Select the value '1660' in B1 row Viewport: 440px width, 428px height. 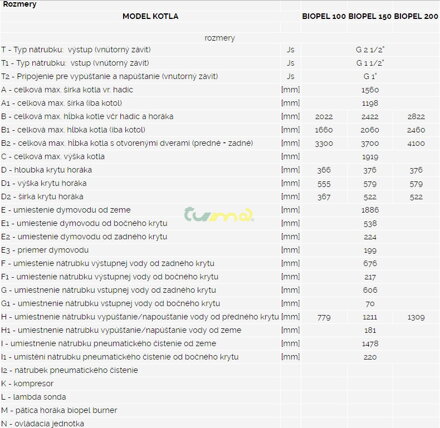pyautogui.click(x=324, y=130)
